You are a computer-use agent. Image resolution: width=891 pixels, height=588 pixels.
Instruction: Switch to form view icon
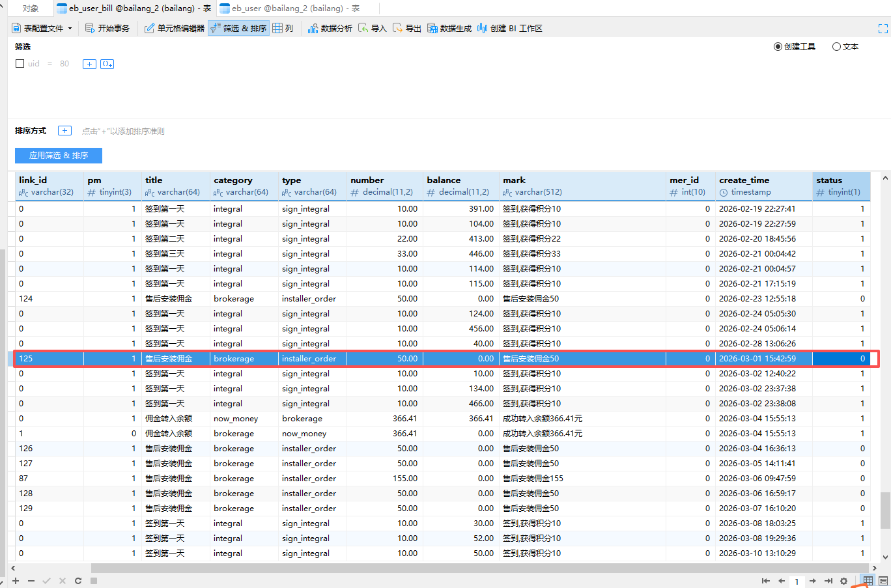883,581
